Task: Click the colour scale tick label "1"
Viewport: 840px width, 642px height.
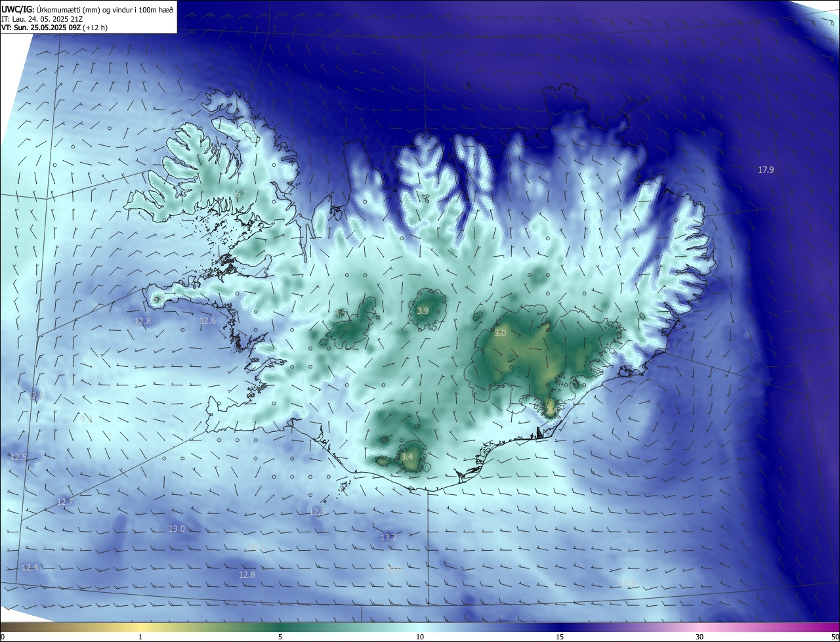Action: coord(140,637)
